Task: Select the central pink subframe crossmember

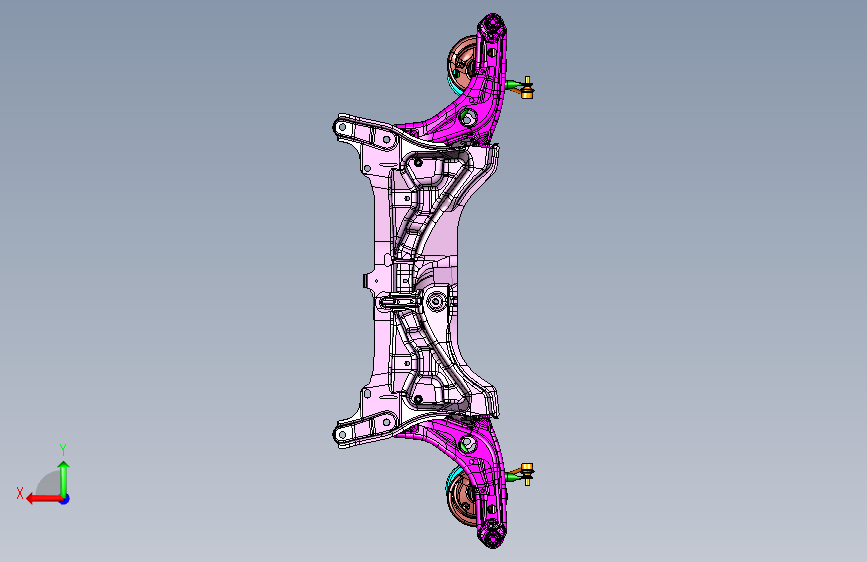Action: click(415, 281)
